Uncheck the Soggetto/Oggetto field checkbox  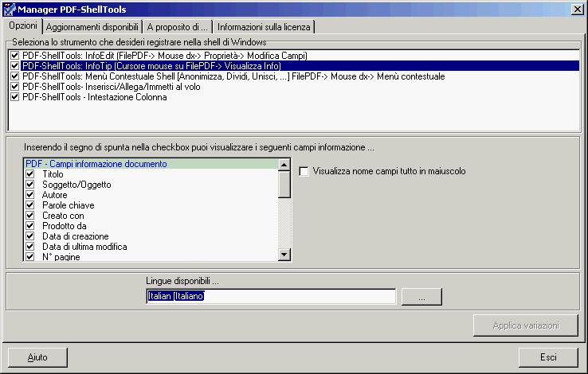tap(30, 184)
